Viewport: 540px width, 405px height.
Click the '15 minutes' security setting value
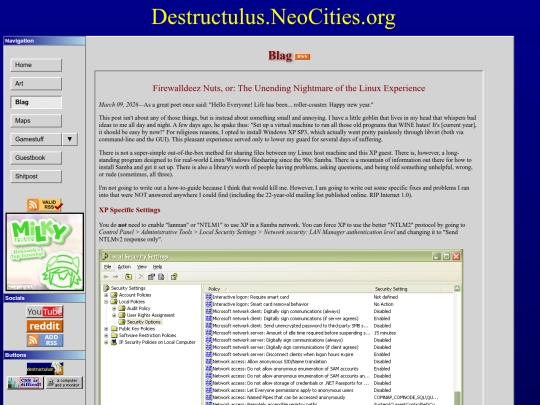(x=385, y=333)
